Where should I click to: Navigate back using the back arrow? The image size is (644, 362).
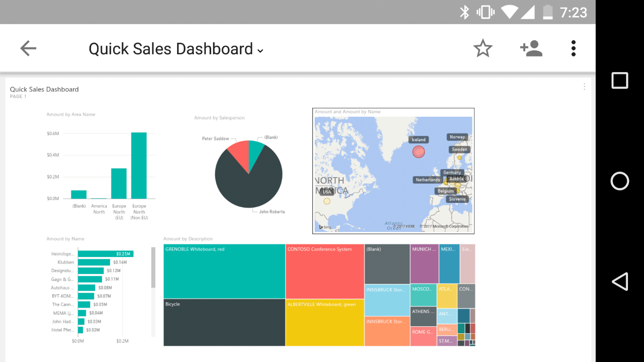click(x=28, y=48)
